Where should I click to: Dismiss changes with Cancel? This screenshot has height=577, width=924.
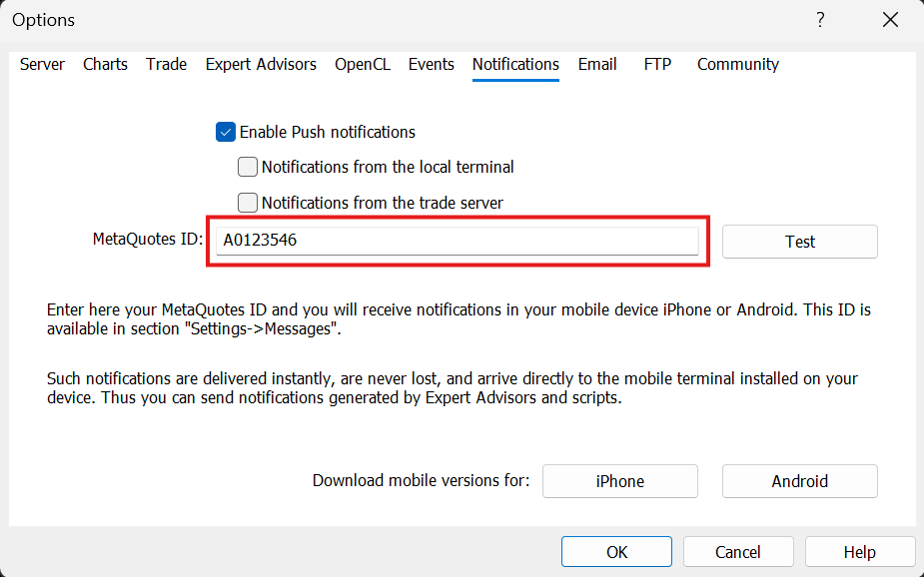(738, 551)
